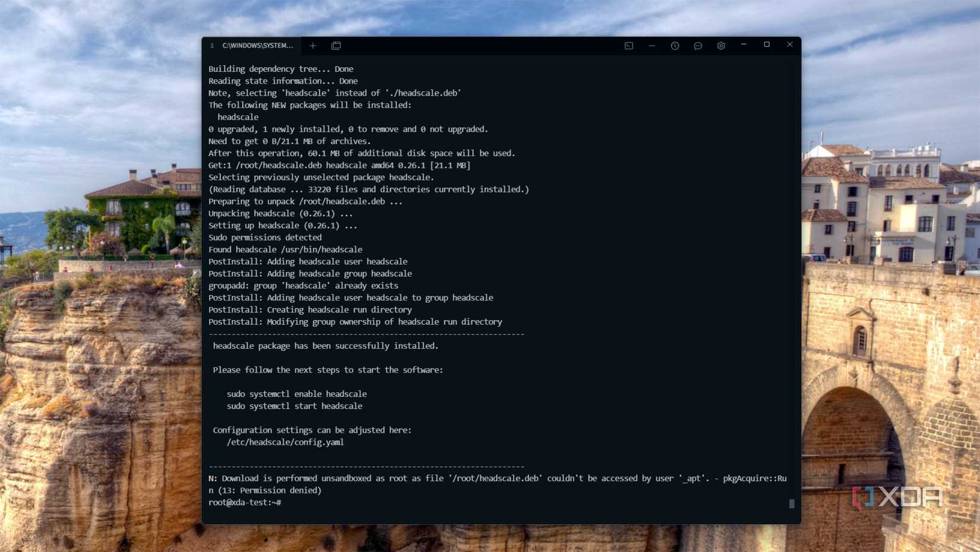This screenshot has width=980, height=552.
Task: Click "Selecting previously unselected package headscale." line
Action: click(x=321, y=178)
